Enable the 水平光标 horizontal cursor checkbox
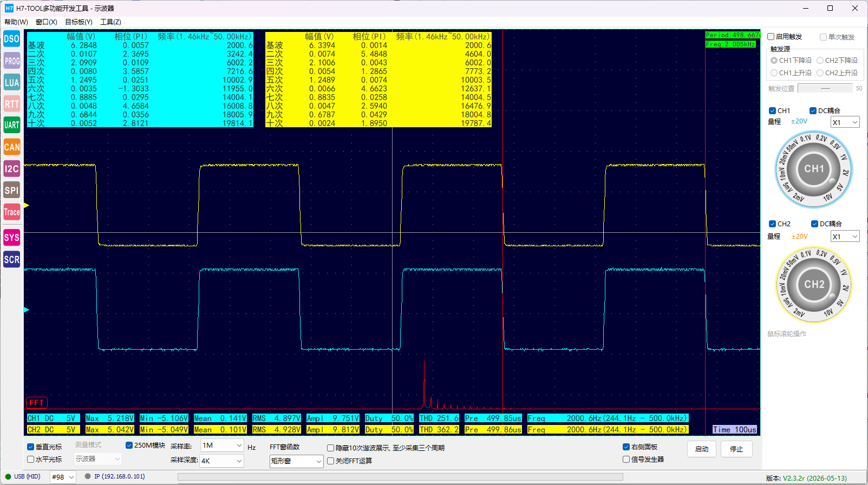Image resolution: width=868 pixels, height=485 pixels. [31, 459]
